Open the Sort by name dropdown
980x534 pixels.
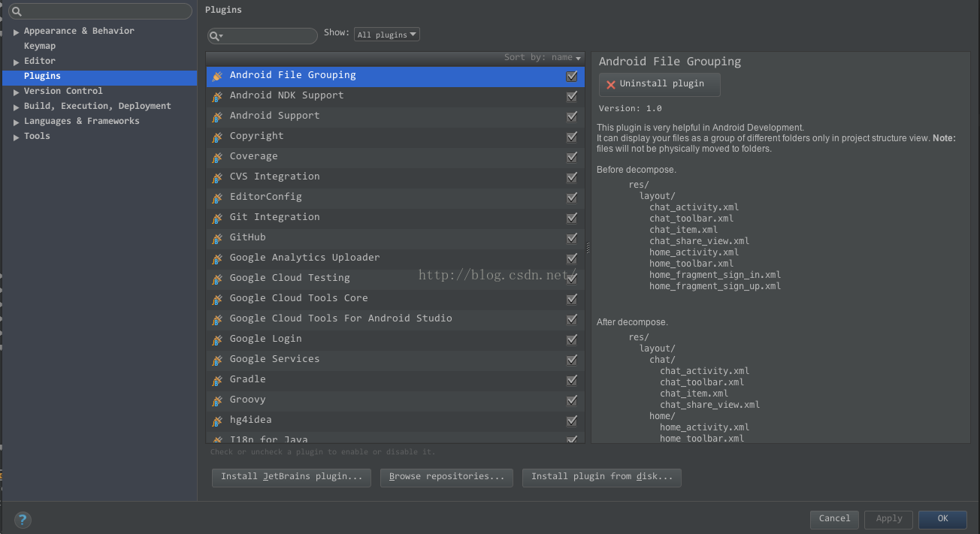pyautogui.click(x=543, y=58)
